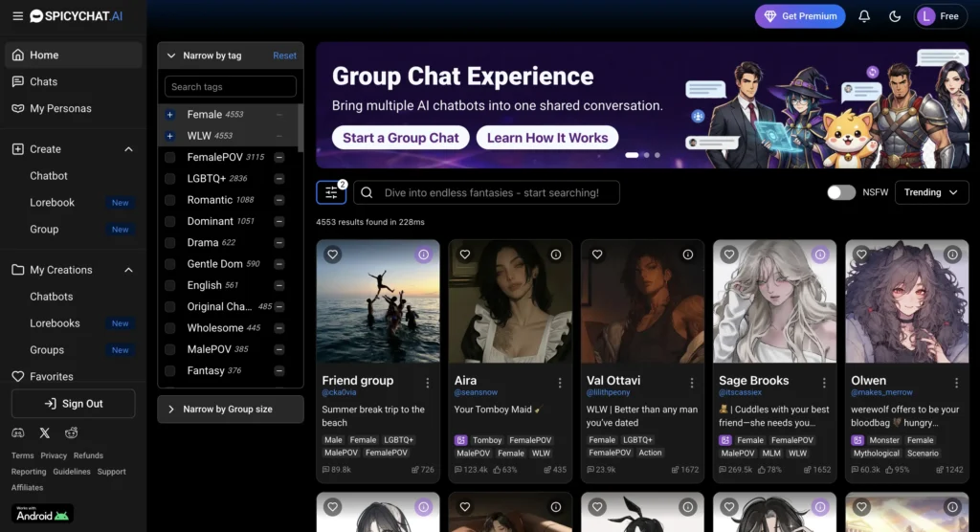Open Chatbot under Create
980x532 pixels.
tap(49, 176)
